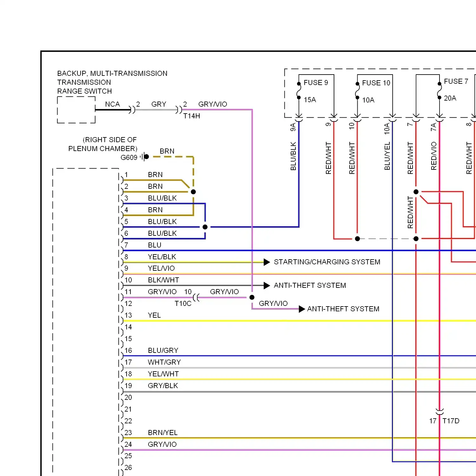Click the vertical "BLU/YEL" wire label
The width and height of the screenshot is (476, 476).
[387, 156]
